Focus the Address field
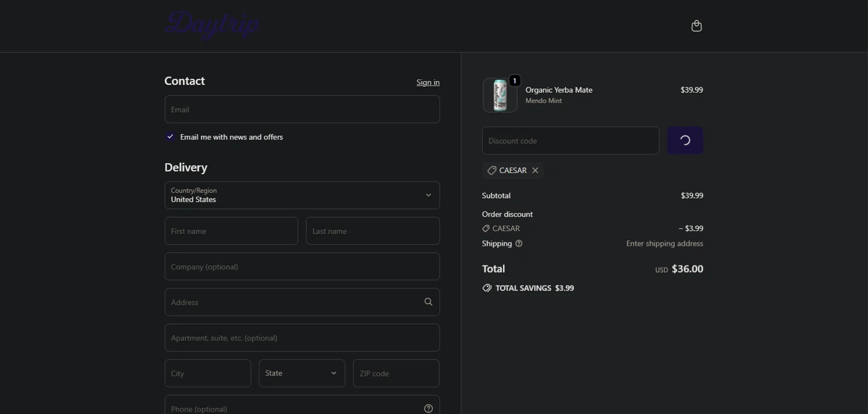 click(302, 302)
